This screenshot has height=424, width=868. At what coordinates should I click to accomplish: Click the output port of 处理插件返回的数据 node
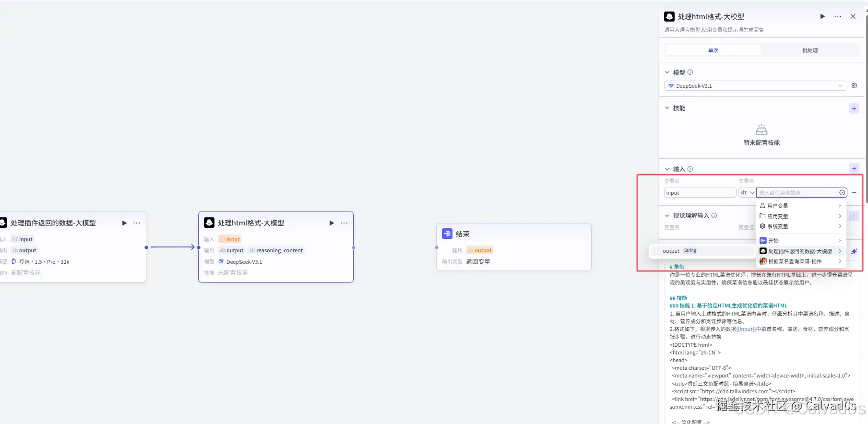coord(146,247)
